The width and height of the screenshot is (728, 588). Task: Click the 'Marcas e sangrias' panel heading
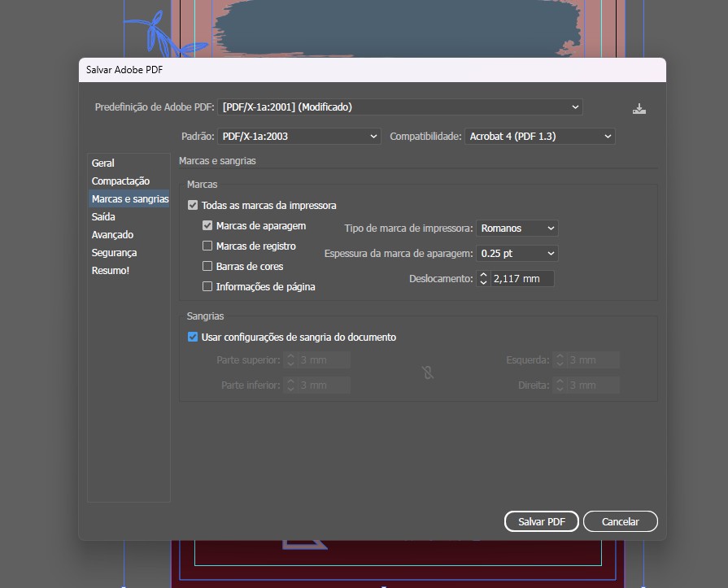pos(217,160)
